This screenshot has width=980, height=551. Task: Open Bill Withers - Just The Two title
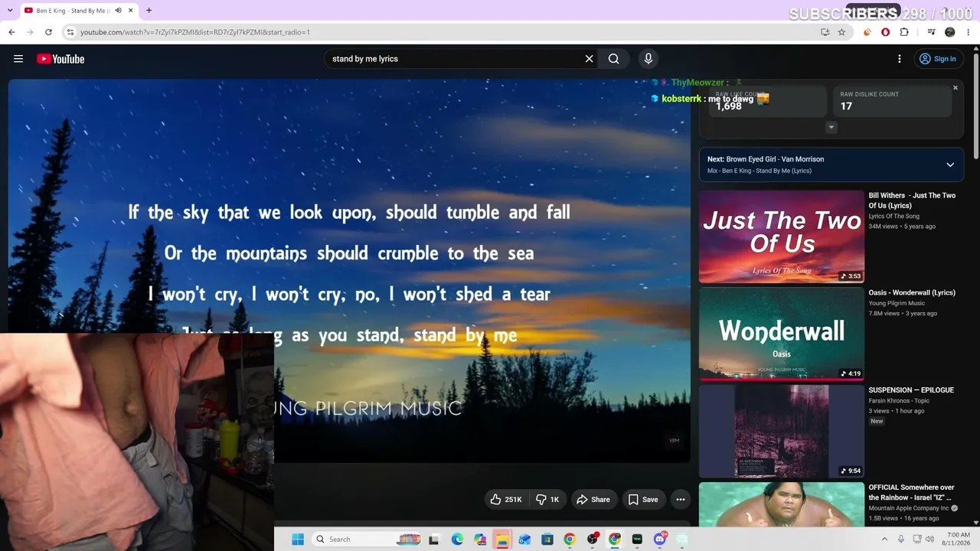(912, 201)
